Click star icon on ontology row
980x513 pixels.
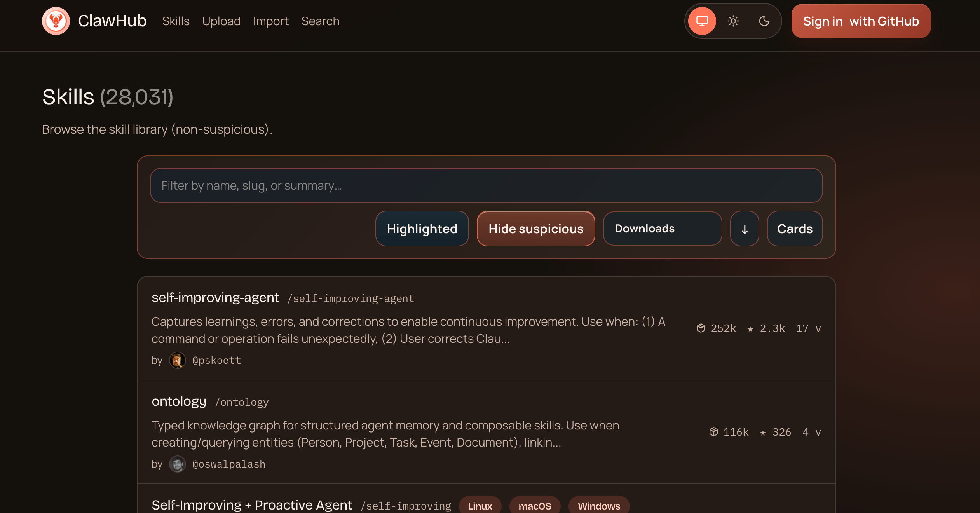[763, 433]
